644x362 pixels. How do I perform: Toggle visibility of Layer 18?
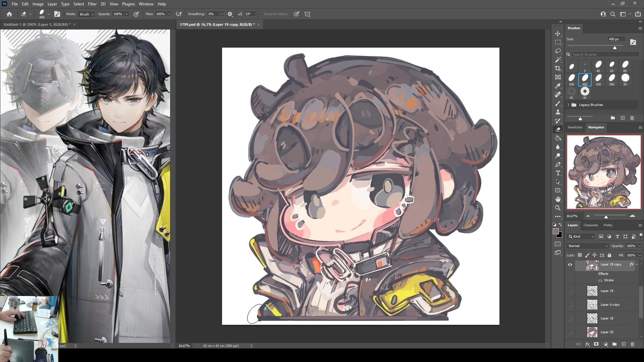(x=570, y=318)
